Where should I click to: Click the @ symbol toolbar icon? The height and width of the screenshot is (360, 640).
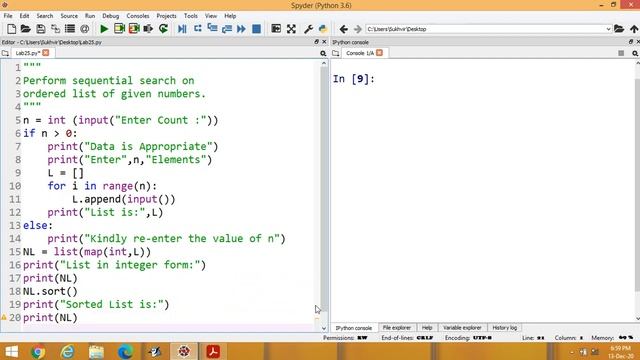(x=84, y=29)
